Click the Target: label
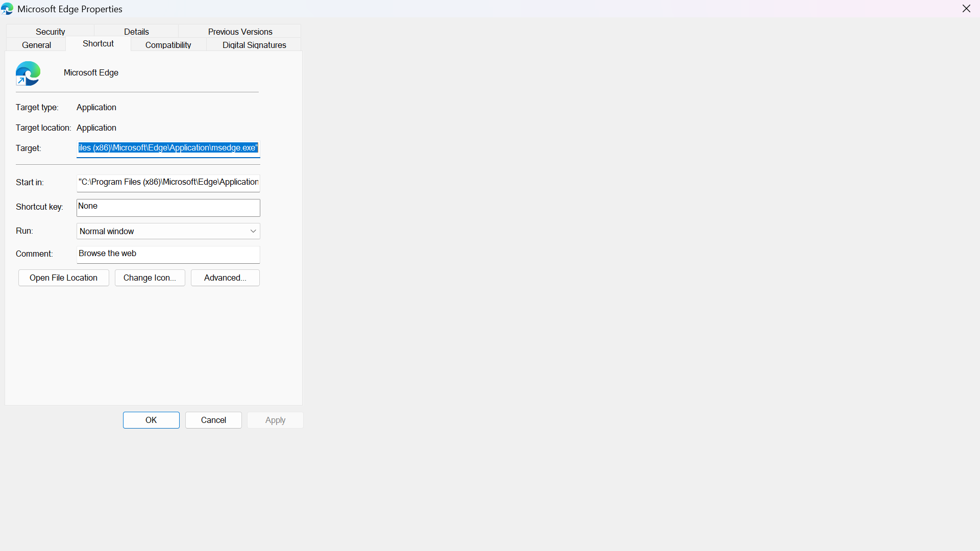980x551 pixels. (x=28, y=148)
